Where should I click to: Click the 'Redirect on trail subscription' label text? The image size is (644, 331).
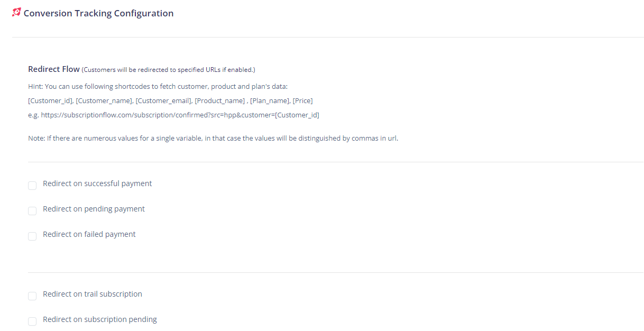[x=93, y=294]
